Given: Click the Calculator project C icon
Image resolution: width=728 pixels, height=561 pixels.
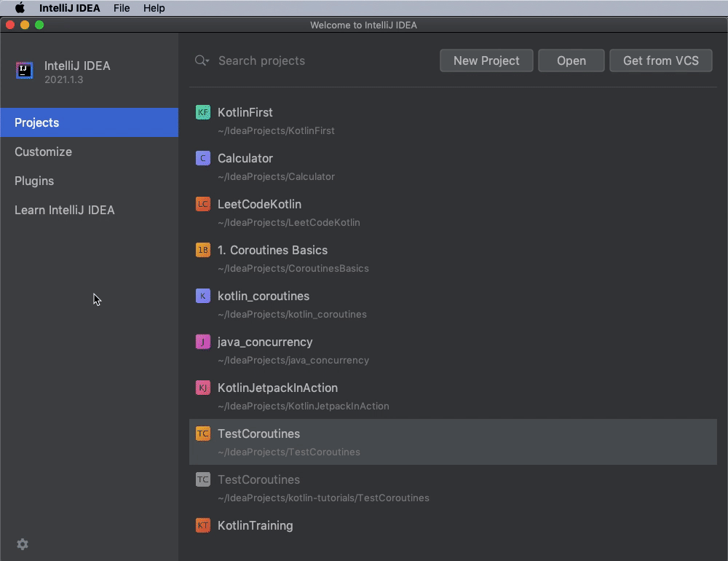Looking at the screenshot, I should 203,158.
